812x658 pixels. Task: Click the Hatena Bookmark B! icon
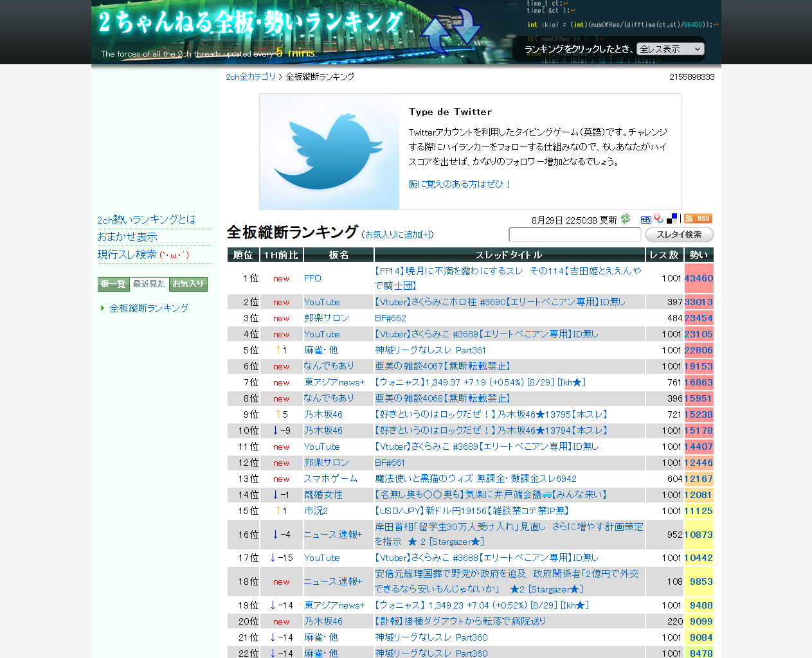pyautogui.click(x=646, y=219)
